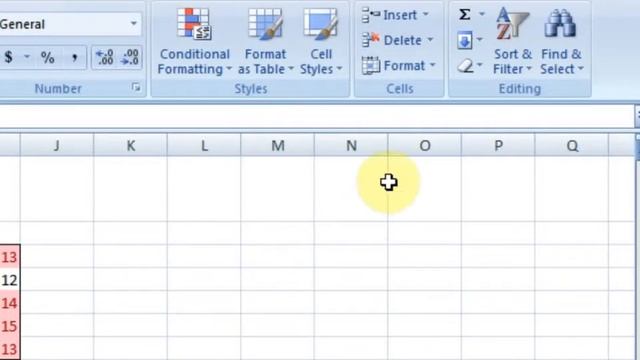Click Format as Table icon
This screenshot has height=360, width=640.
(x=265, y=24)
